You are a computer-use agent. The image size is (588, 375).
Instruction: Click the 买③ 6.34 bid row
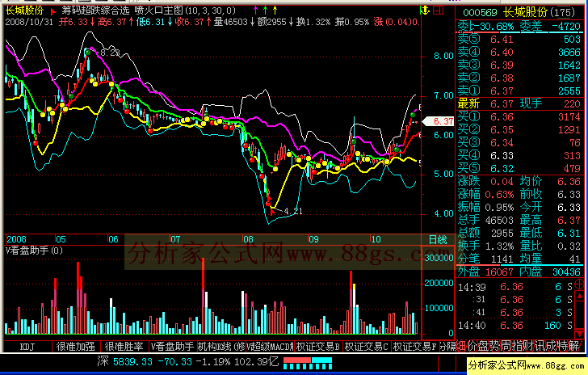[519, 142]
